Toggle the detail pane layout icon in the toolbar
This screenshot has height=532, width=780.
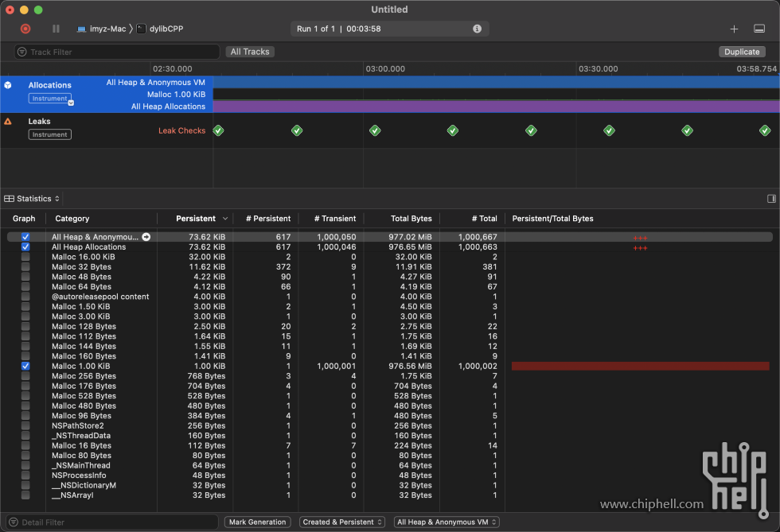(759, 29)
